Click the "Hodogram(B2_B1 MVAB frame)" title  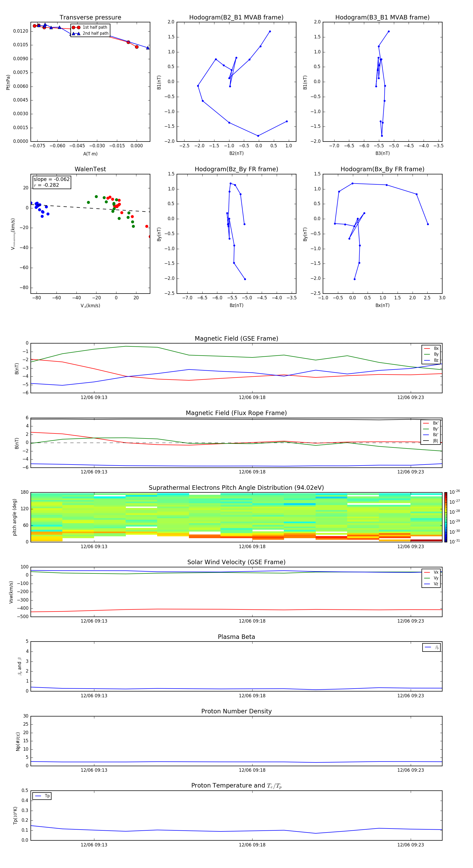point(236,18)
